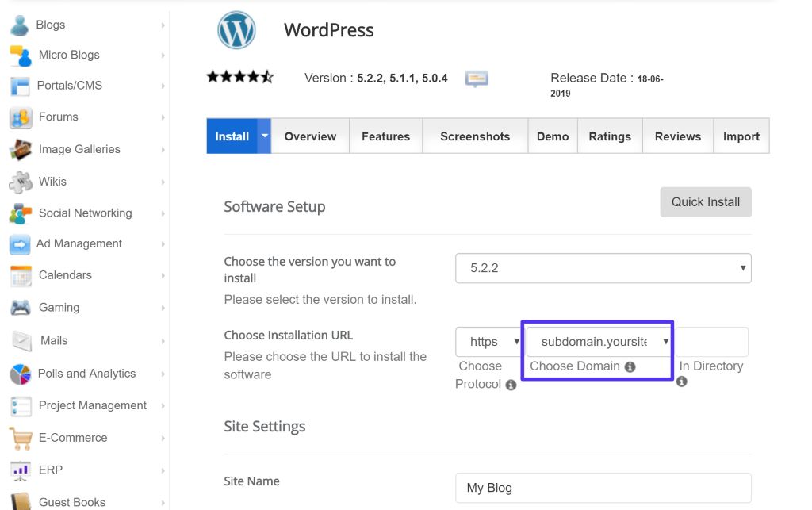This screenshot has width=812, height=510.
Task: Click the info icon next to Choose Domain
Action: (x=630, y=366)
